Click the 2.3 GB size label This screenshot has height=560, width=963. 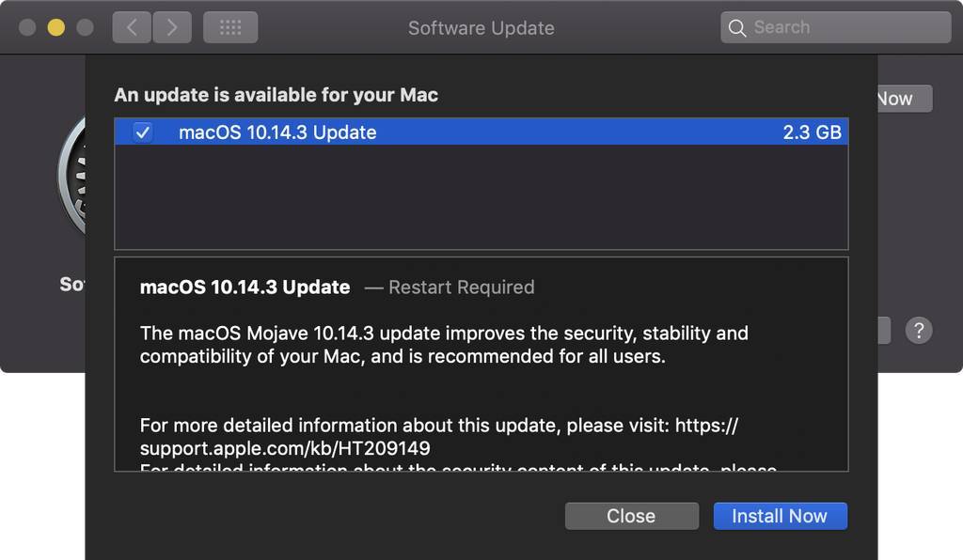tap(812, 132)
